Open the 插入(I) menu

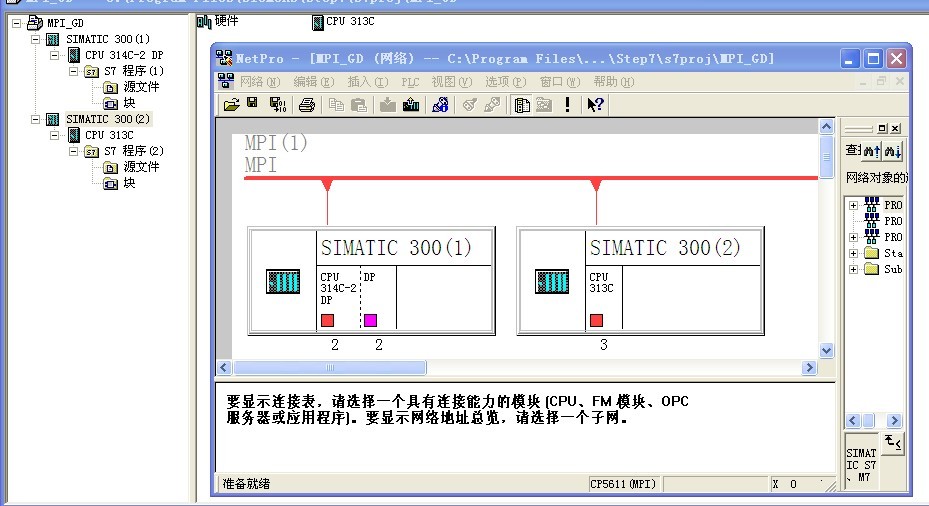[x=367, y=82]
